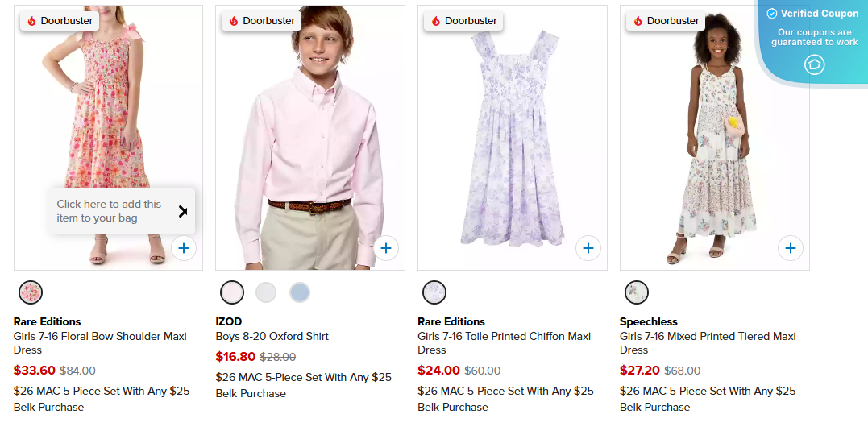Dismiss the add-to-bag tooltip arrow
Image resolution: width=868 pixels, height=435 pixels.
(182, 211)
